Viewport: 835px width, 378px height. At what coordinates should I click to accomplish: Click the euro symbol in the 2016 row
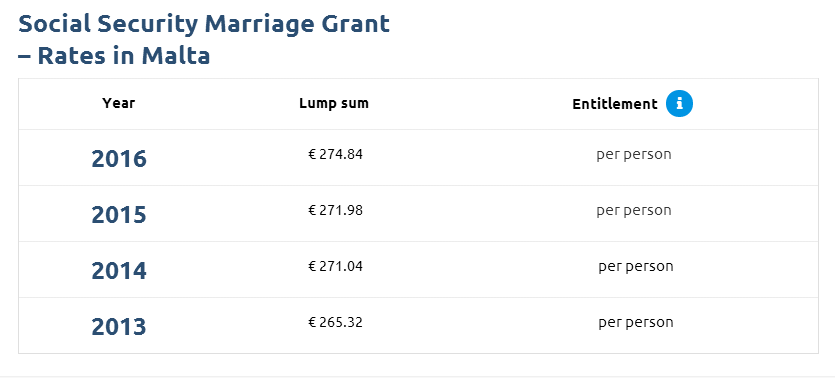[312, 154]
